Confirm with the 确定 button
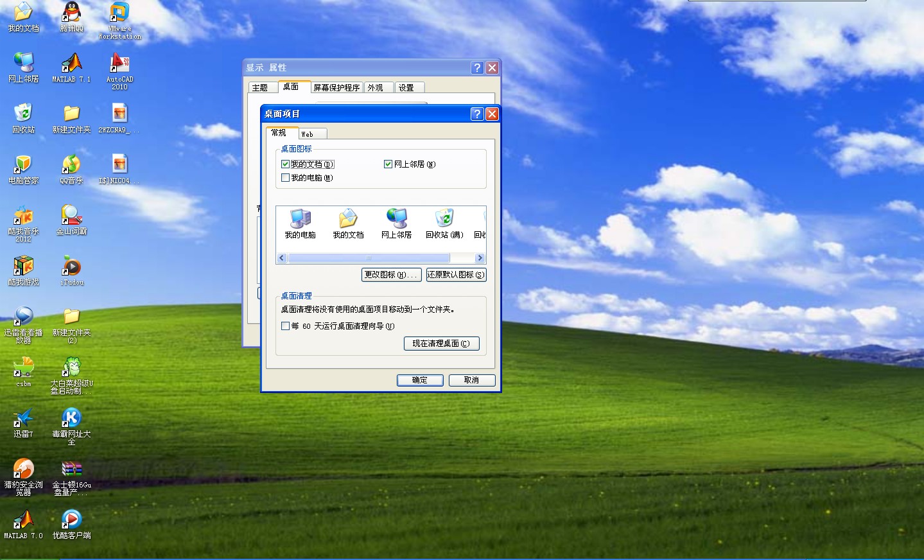The image size is (924, 560). 420,380
